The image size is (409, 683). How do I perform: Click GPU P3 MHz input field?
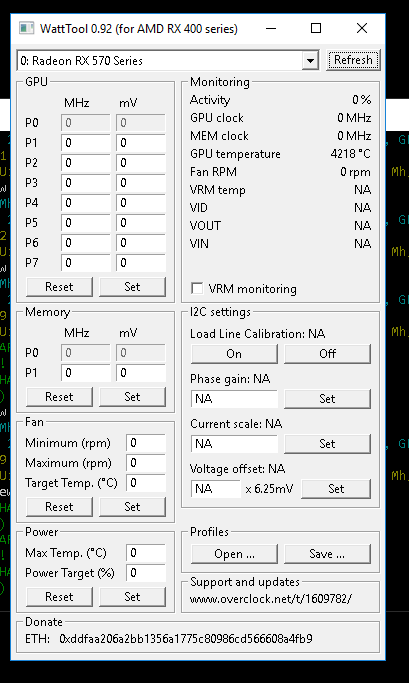click(x=86, y=183)
